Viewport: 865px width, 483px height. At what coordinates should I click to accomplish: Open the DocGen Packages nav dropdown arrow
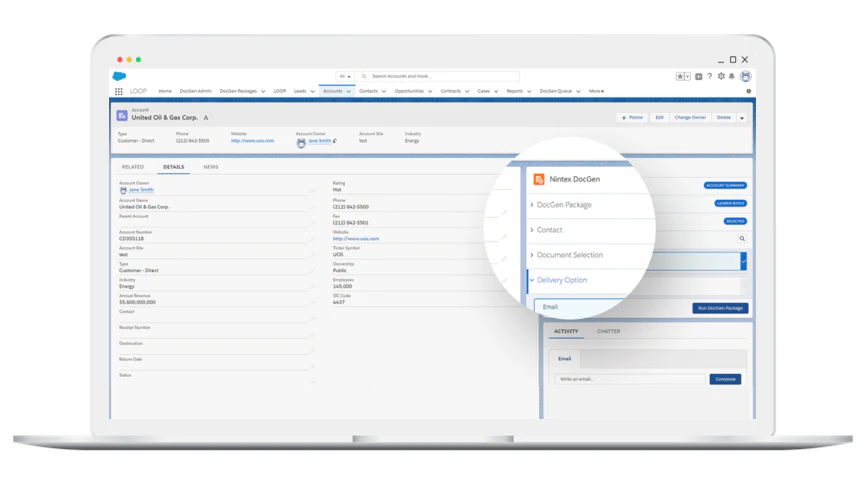click(x=263, y=92)
